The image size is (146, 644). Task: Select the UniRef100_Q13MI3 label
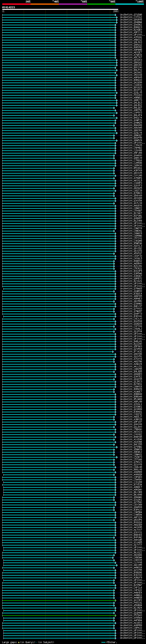[x=131, y=382]
